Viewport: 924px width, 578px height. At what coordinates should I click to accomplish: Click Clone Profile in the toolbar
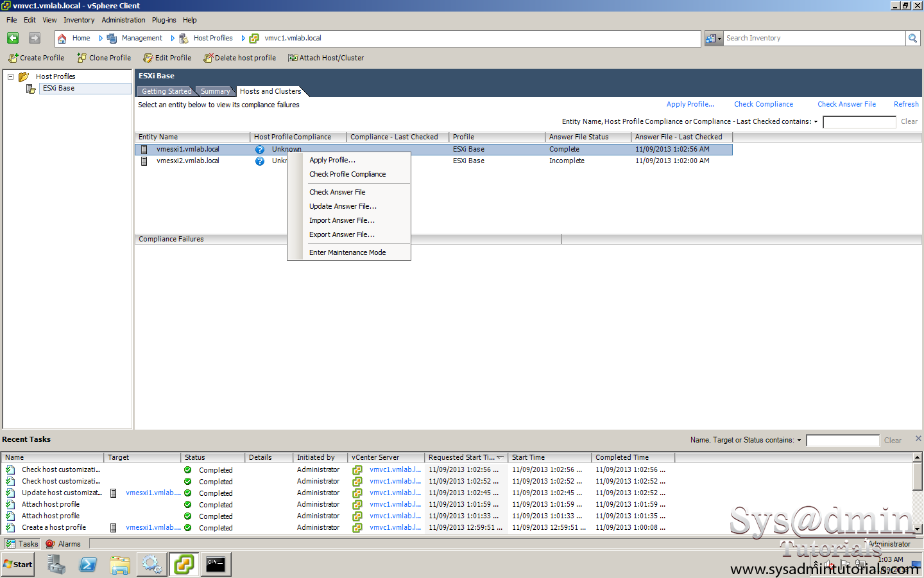(x=104, y=58)
